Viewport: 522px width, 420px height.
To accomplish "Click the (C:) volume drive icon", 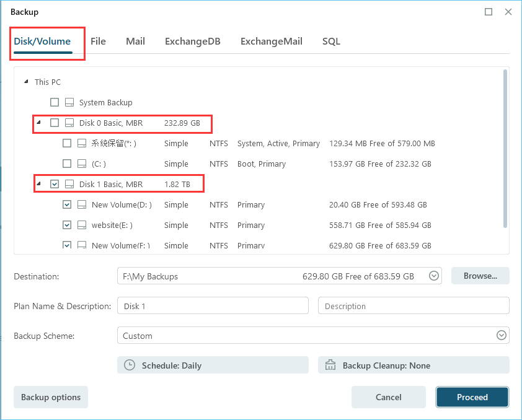I will pyautogui.click(x=82, y=164).
